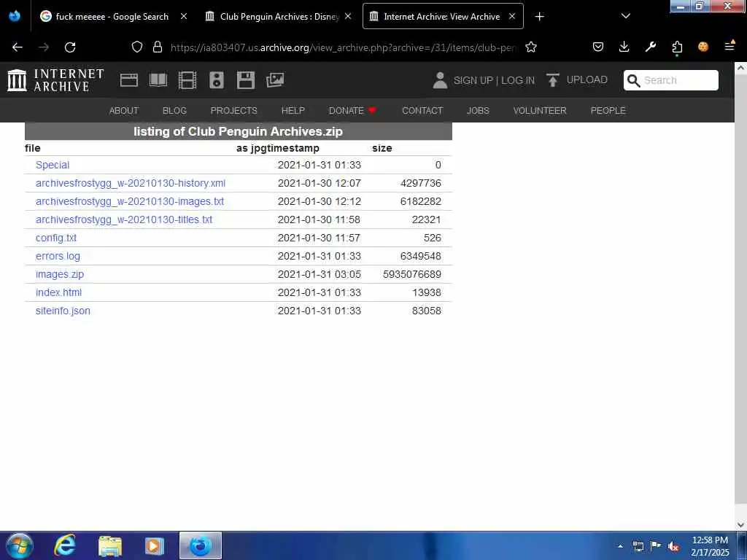Open the Internet Archive Software floppy icon
This screenshot has width=747, height=560.
(246, 80)
